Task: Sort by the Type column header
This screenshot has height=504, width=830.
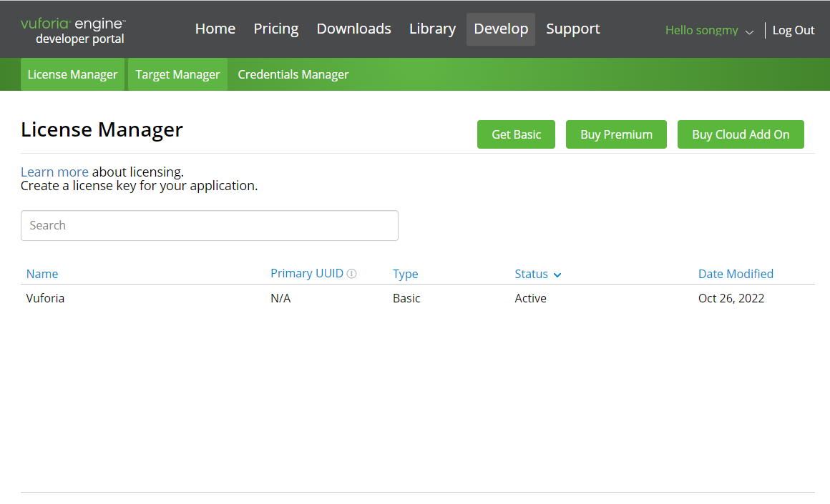Action: click(x=406, y=274)
